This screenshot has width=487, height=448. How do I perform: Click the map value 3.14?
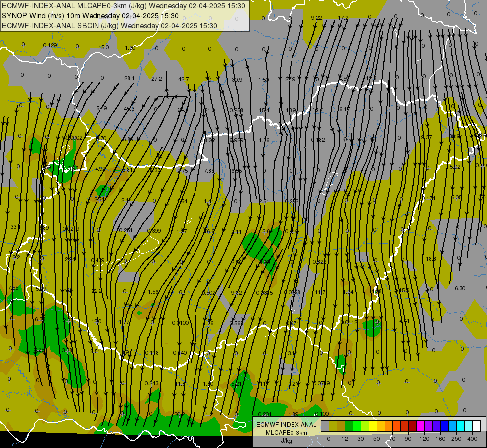[293, 353]
